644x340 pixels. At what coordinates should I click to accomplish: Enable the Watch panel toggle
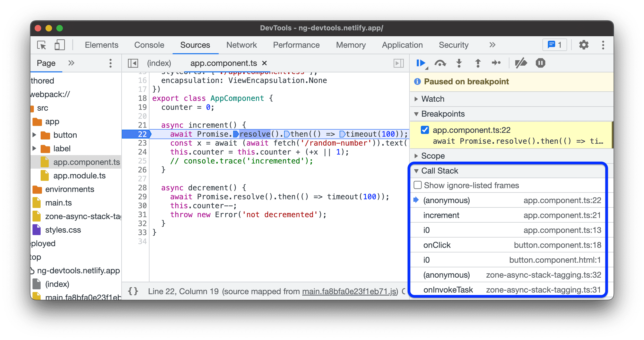(x=420, y=98)
